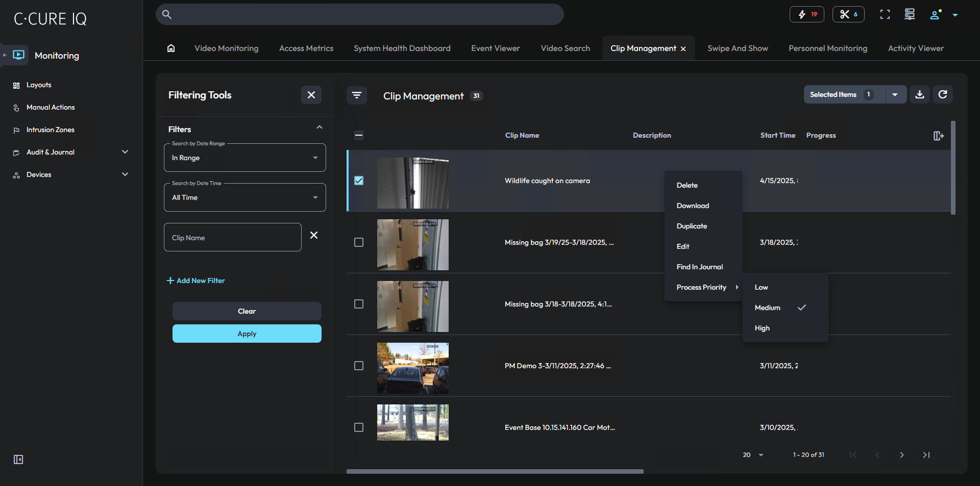Image resolution: width=980 pixels, height=486 pixels.
Task: Collapse the left sidebar panel icon
Action: click(x=18, y=459)
